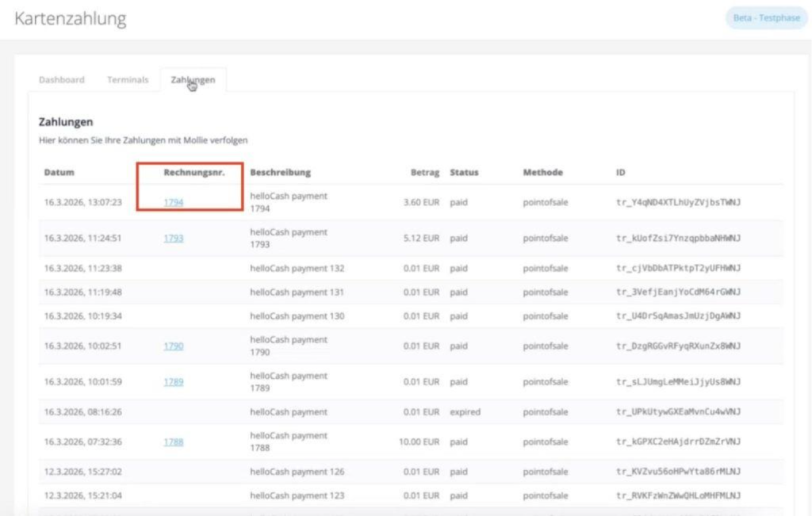Select date 16.3.2026, 10:01:59
812x516 pixels.
tap(82, 382)
